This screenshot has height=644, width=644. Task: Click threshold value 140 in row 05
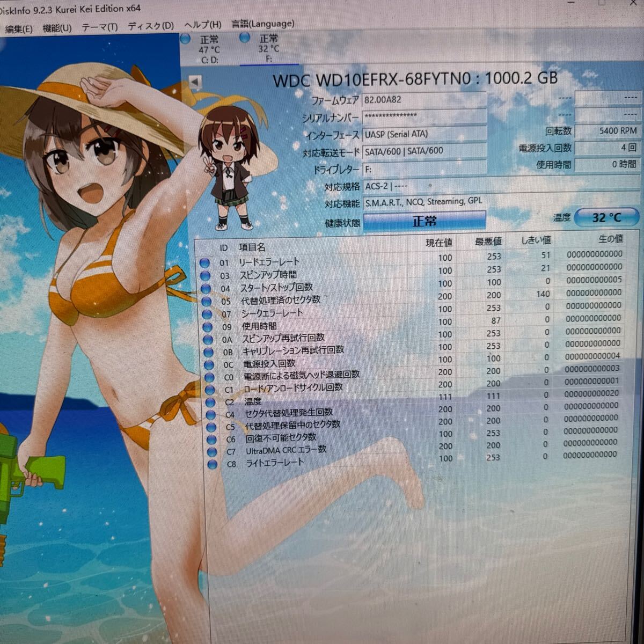point(543,294)
